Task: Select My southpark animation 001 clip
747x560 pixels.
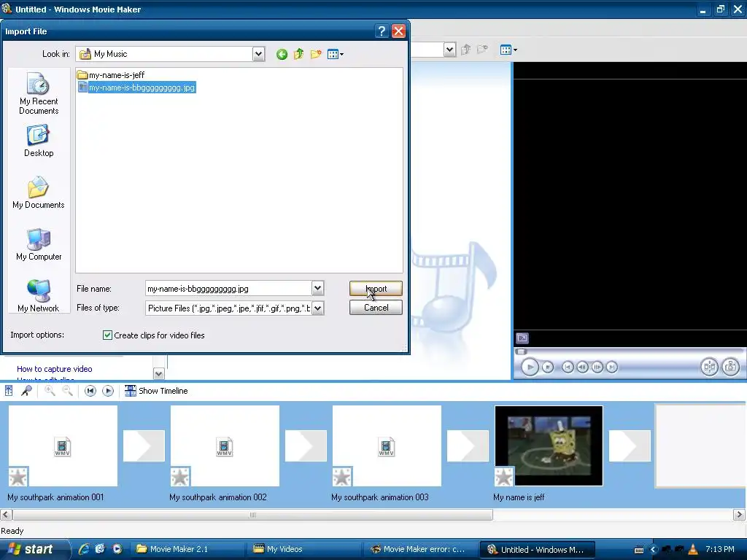Action: [x=63, y=446]
